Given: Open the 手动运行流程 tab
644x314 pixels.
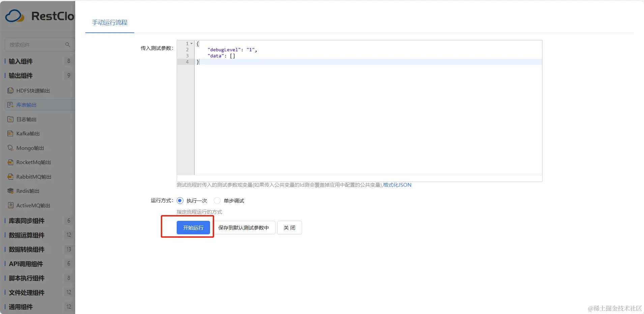Looking at the screenshot, I should [x=110, y=23].
